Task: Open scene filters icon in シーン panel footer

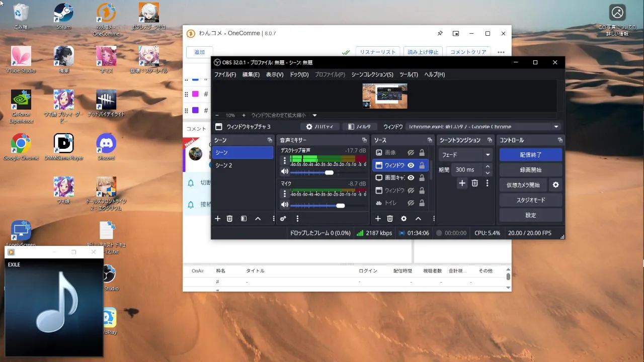Action: 244,219
